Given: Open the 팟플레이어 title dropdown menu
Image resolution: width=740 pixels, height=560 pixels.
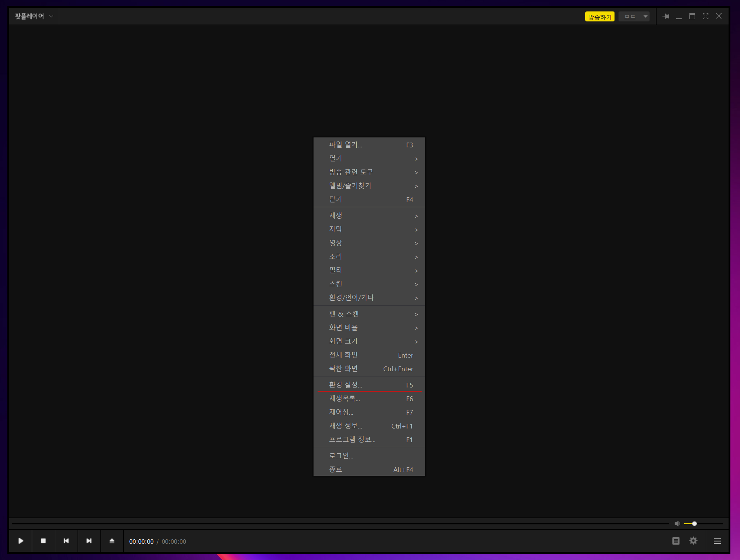Looking at the screenshot, I should 34,16.
